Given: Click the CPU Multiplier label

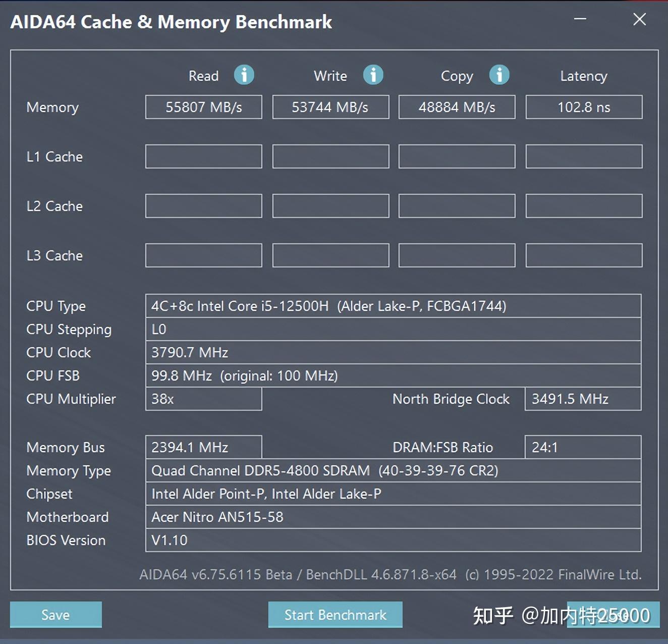Looking at the screenshot, I should pos(71,399).
